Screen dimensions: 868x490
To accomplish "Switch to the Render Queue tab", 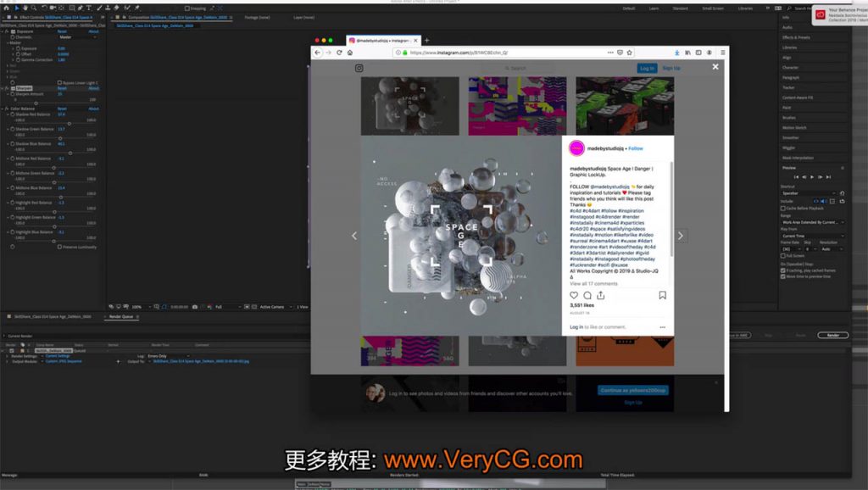I will pyautogui.click(x=120, y=317).
